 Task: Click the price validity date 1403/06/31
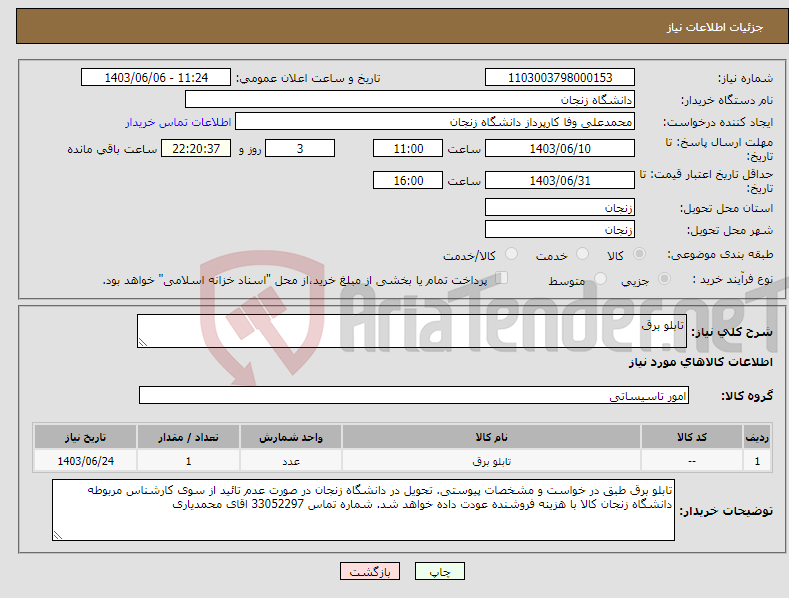coord(560,180)
